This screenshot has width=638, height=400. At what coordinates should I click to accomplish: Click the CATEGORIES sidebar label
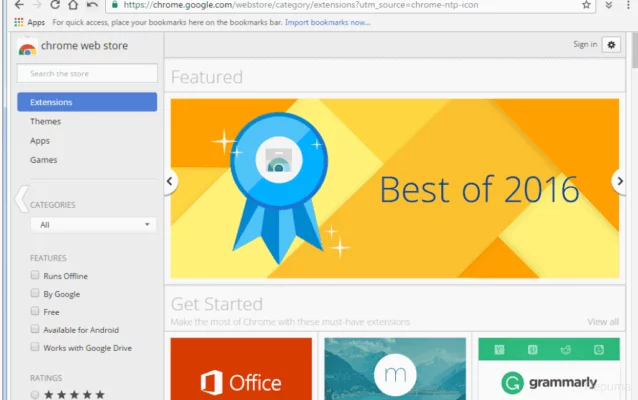point(52,205)
